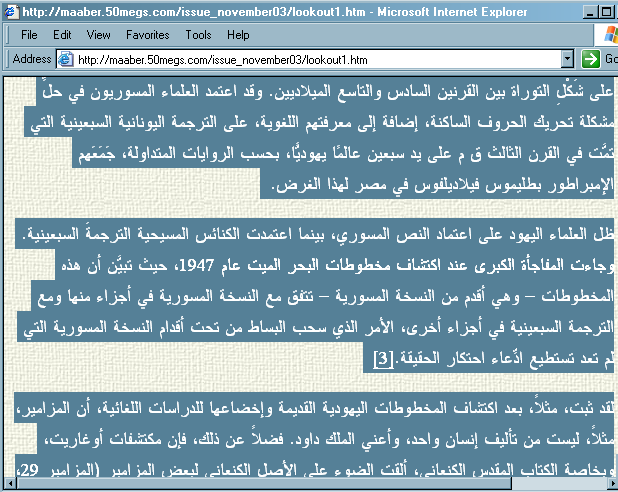Click the Address label on the toolbar
The width and height of the screenshot is (618, 492).
pos(32,59)
